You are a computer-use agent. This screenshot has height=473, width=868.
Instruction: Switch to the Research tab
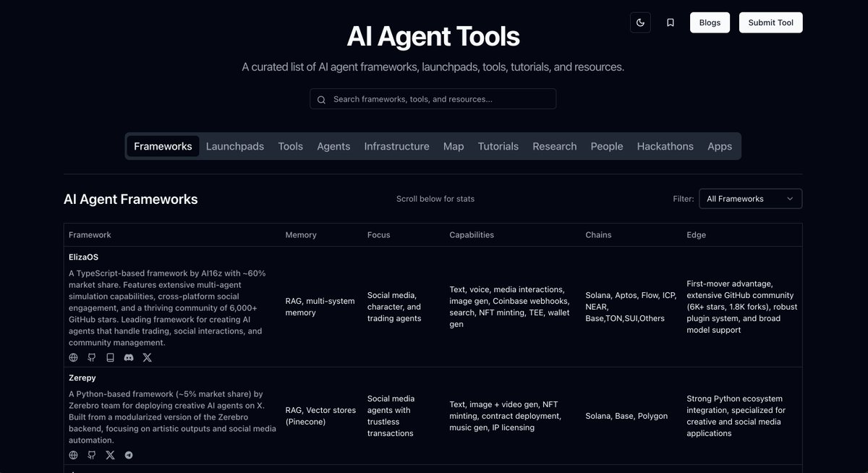[x=555, y=146]
